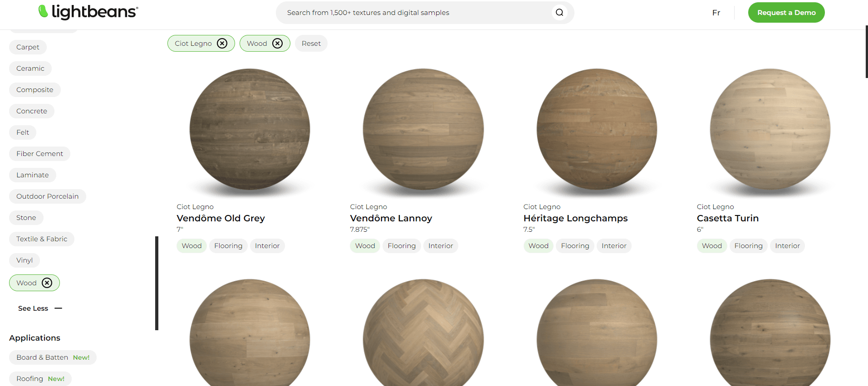Select the Composite material filter
The height and width of the screenshot is (386, 868).
click(x=35, y=90)
